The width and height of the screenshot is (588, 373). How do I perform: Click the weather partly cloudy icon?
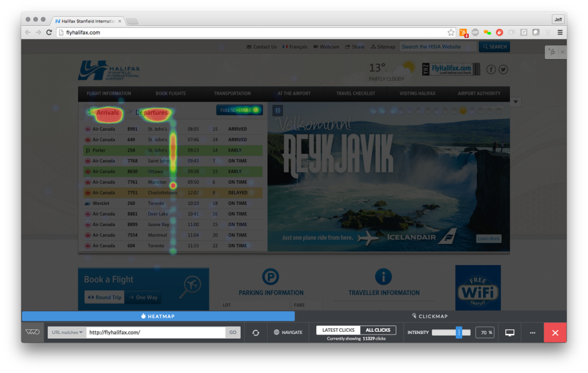tap(405, 69)
